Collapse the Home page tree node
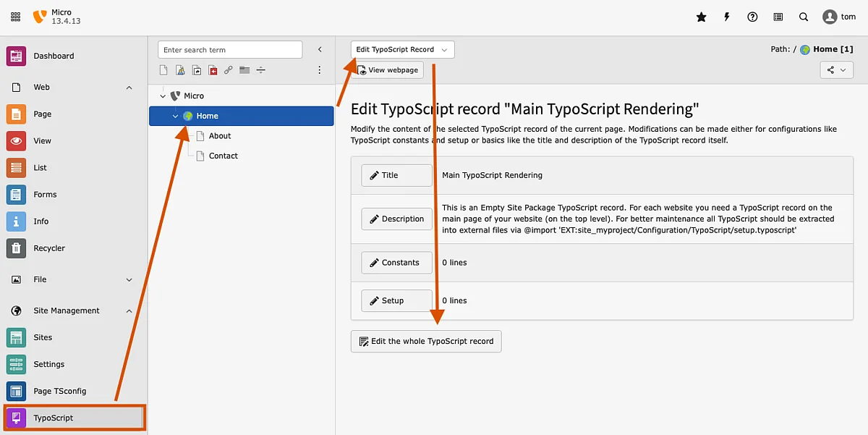Screen dimensions: 868x435 tap(175, 116)
